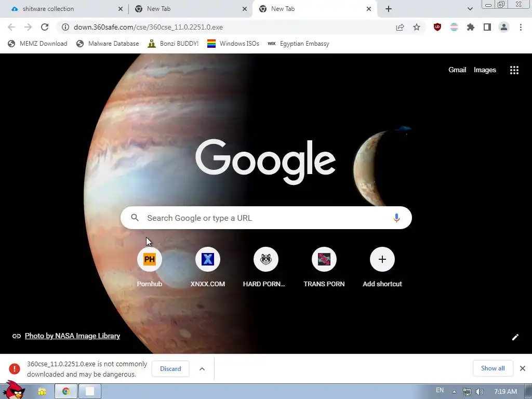The width and height of the screenshot is (532, 399).
Task: Click the browser forward arrow
Action: (28, 27)
